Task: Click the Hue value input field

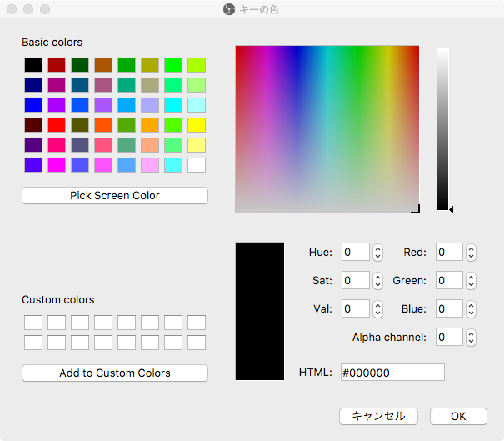Action: [356, 253]
